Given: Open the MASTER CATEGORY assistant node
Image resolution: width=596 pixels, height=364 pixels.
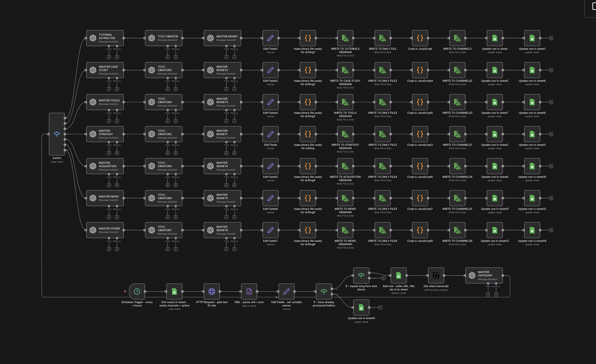Looking at the screenshot, I should click(x=484, y=275).
